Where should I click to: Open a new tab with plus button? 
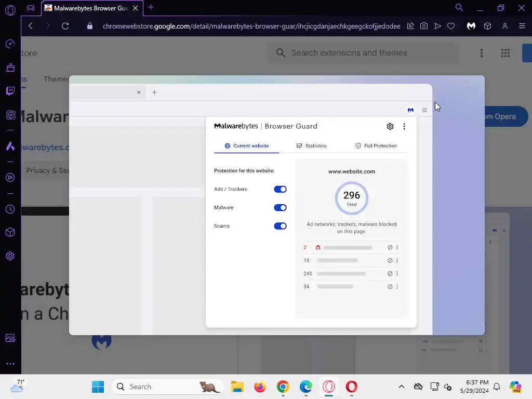pos(151,7)
